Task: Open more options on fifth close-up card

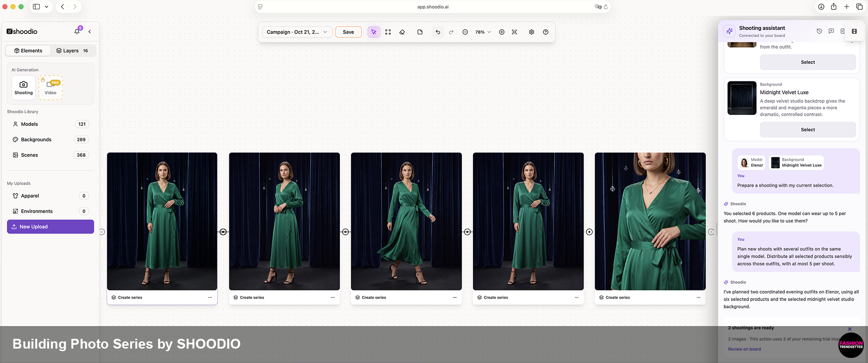Action: pos(698,297)
